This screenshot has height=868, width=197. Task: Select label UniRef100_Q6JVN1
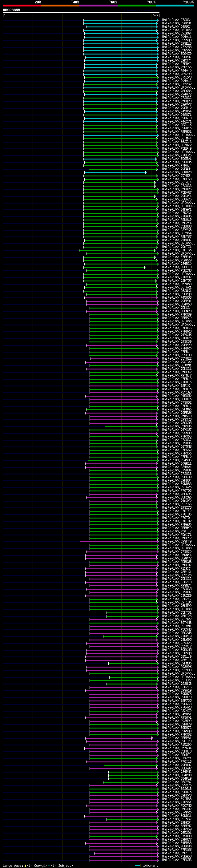[176, 365]
